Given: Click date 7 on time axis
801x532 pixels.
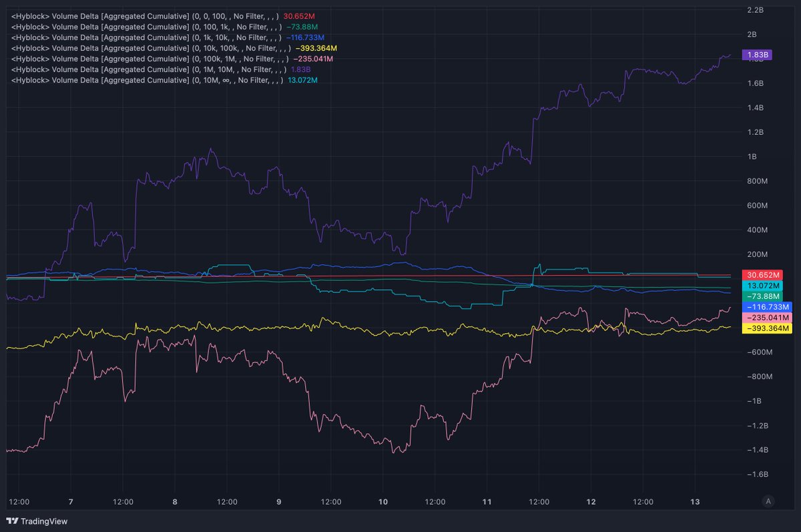Looking at the screenshot, I should click(x=71, y=501).
